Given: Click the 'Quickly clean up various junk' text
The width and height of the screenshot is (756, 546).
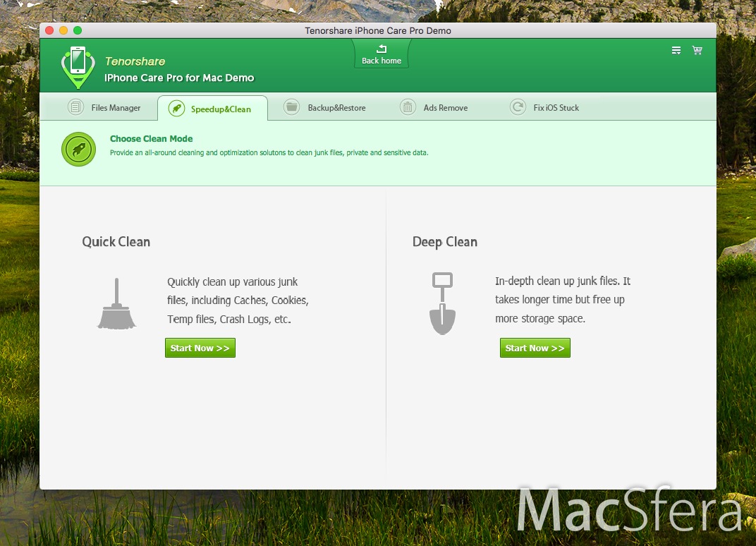Looking at the screenshot, I should pyautogui.click(x=238, y=301).
